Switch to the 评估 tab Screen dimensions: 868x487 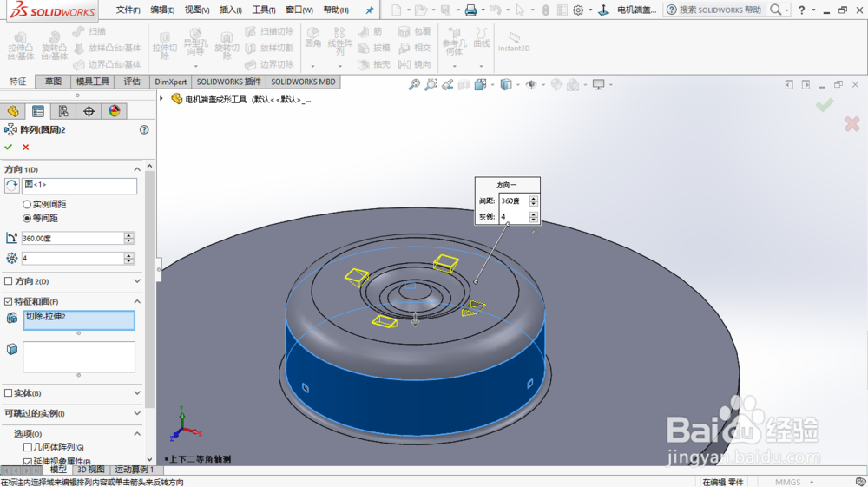point(132,82)
